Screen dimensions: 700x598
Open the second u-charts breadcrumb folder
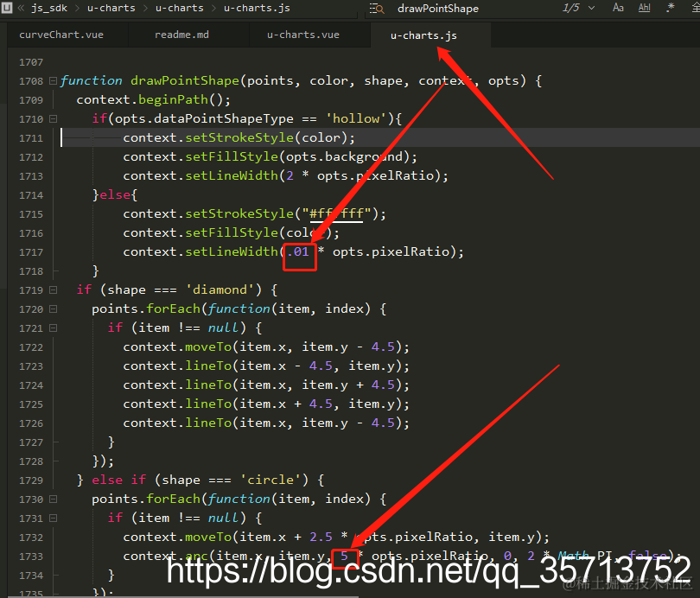tap(180, 8)
